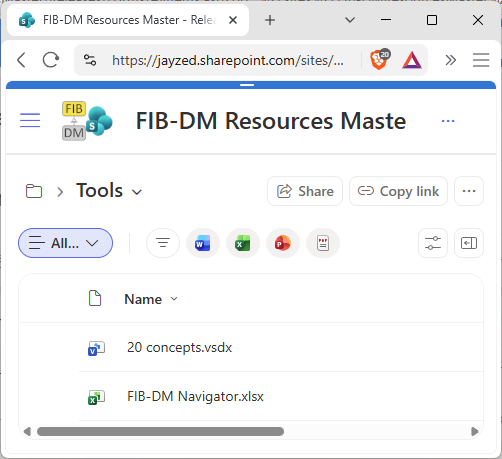This screenshot has height=459, width=502.
Task: Open Brave Rewards triangle icon
Action: [412, 60]
